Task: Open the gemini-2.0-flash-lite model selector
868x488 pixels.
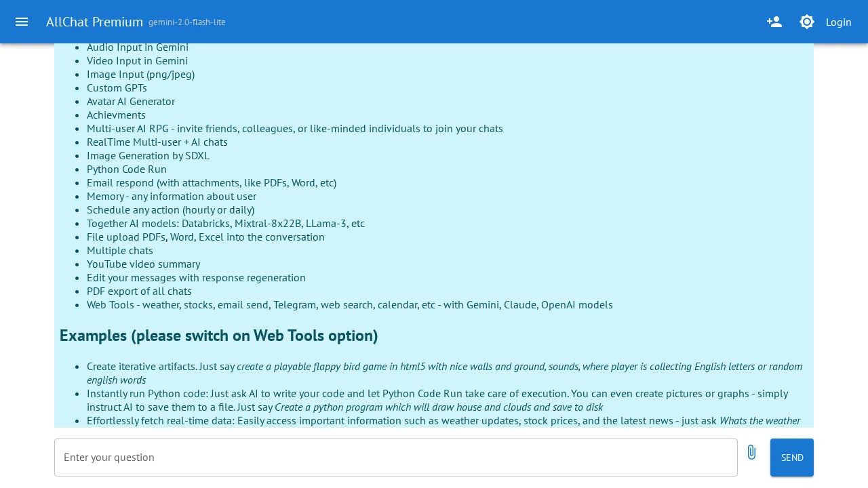Action: pos(186,22)
